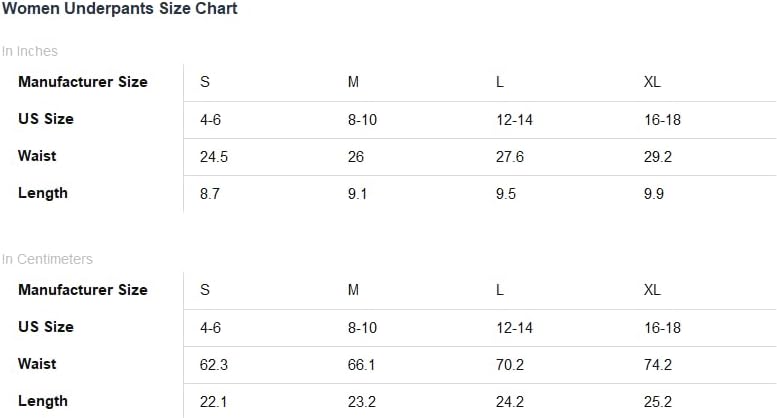
Task: Click the Manufacturer Size row label in inches table
Action: pos(83,82)
